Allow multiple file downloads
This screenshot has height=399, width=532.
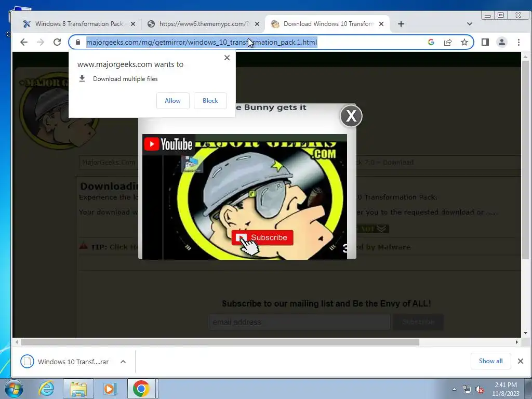click(172, 101)
